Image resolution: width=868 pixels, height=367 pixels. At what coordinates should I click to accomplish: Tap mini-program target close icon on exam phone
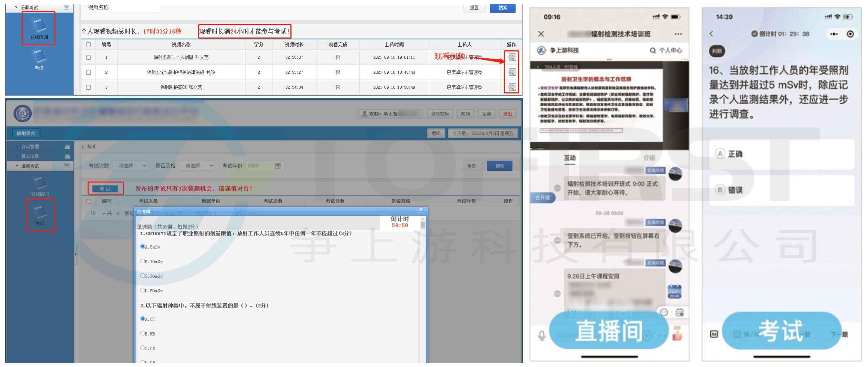coord(850,34)
